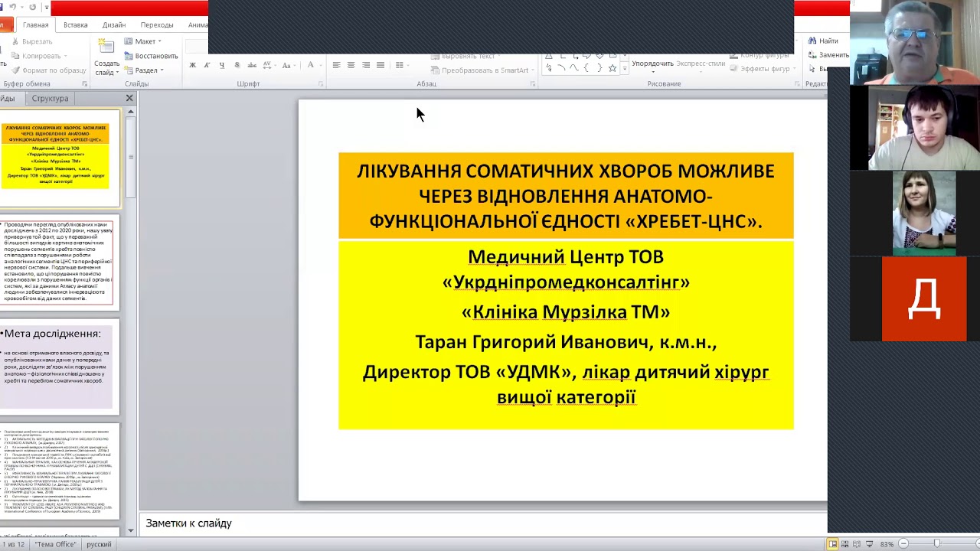The height and width of the screenshot is (551, 980).
Task: Switch to the Главная ribbon tab
Action: (35, 24)
